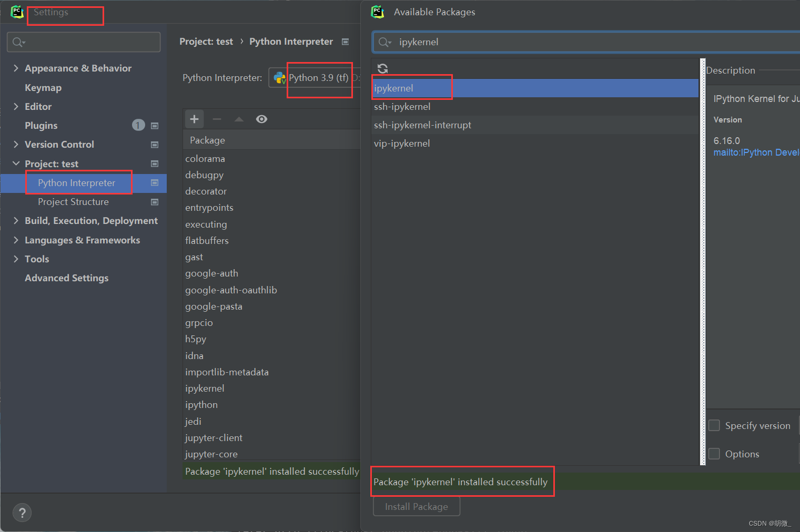Viewport: 800px width, 532px height.
Task: Click the PyCharm logo in Available Packages title
Action: pos(378,12)
